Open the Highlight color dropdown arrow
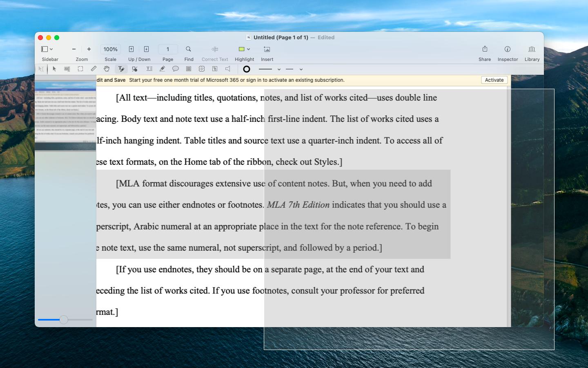Screen dimensions: 588x368 (x=248, y=49)
